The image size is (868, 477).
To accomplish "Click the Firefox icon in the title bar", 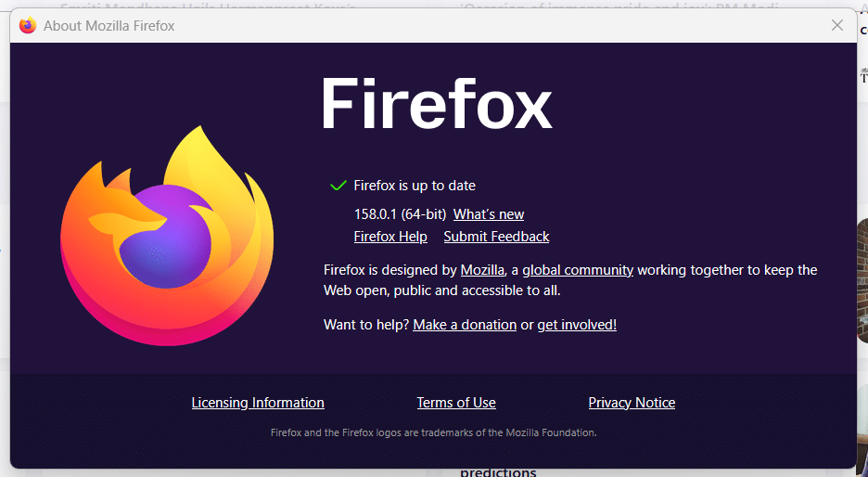I will [x=27, y=25].
